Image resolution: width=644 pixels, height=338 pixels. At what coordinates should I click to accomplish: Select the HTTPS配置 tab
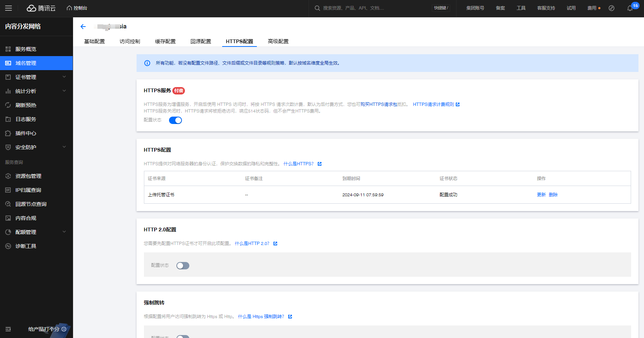pyautogui.click(x=240, y=41)
